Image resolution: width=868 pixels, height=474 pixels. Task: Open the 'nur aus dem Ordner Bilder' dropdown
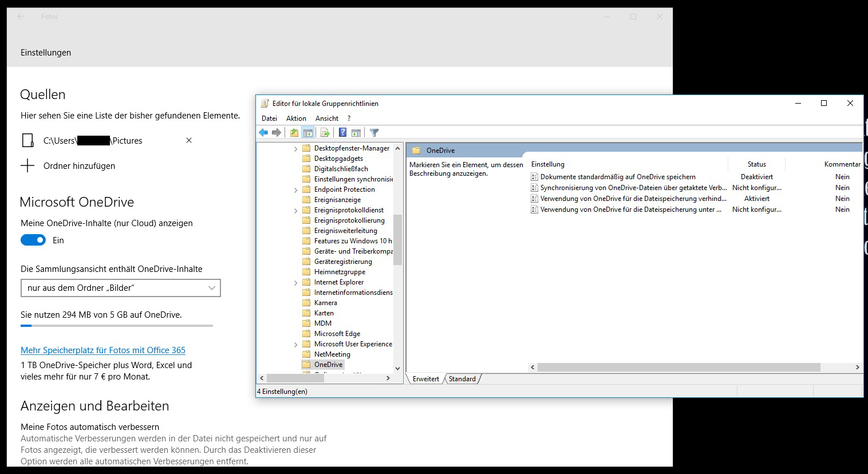coord(121,288)
